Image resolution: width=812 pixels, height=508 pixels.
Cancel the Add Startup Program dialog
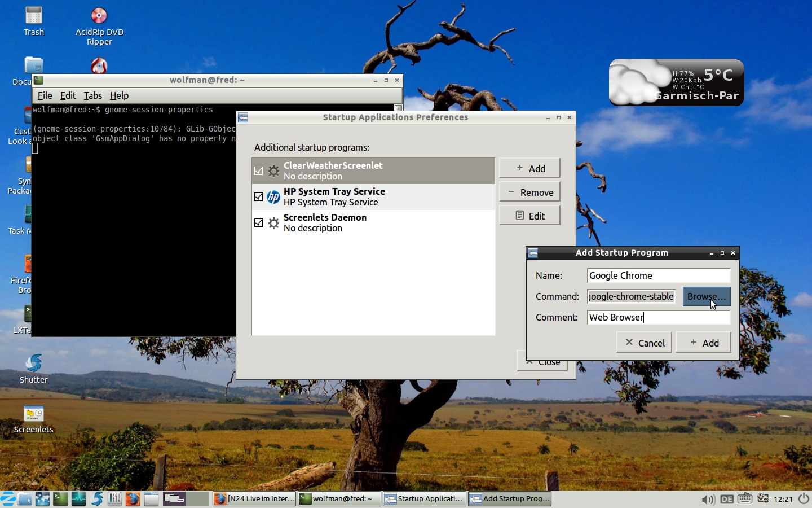coord(644,343)
